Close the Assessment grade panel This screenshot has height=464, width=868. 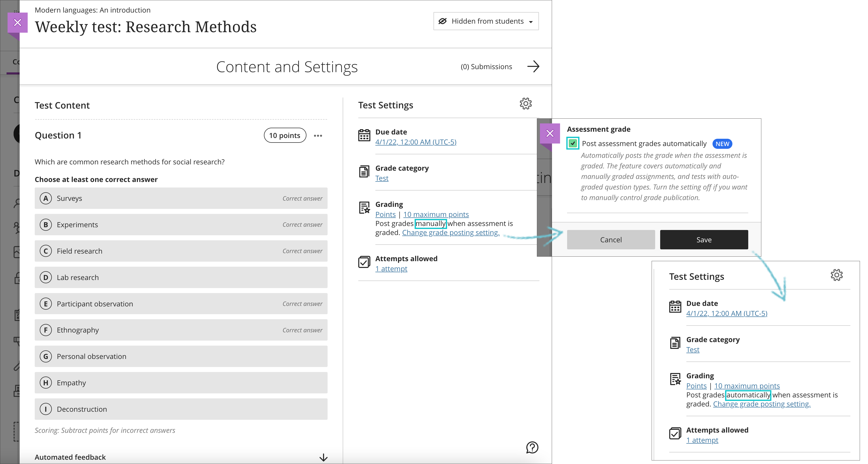pyautogui.click(x=549, y=133)
